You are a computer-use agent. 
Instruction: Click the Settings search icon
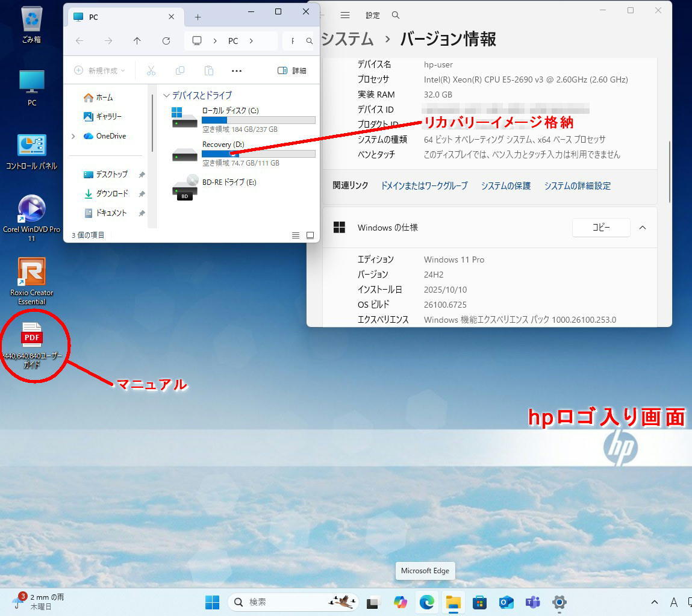(396, 16)
